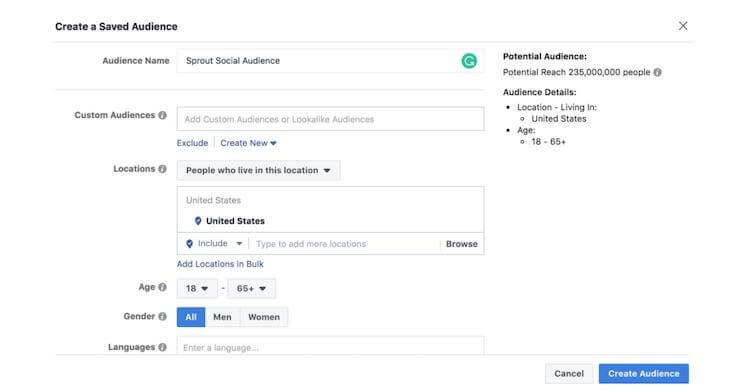Open minimum age 18 dropdown
Screen dimensions: 750x390
pyautogui.click(x=197, y=289)
